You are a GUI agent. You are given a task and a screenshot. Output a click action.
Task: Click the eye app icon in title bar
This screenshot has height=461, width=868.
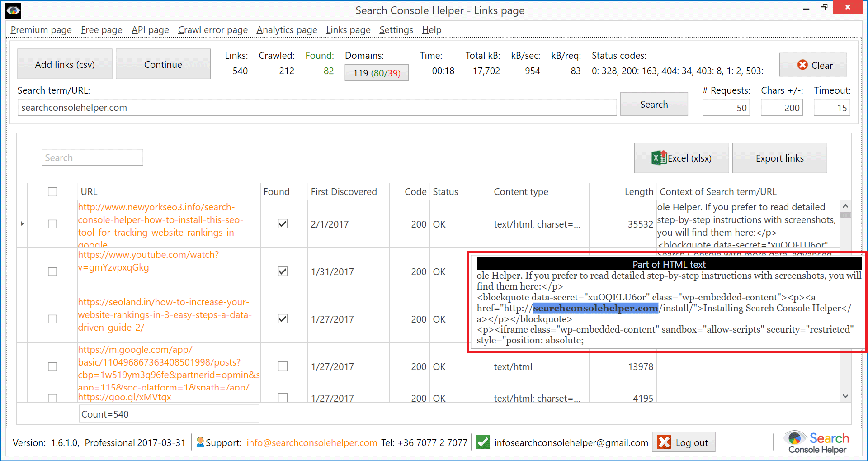coord(13,10)
